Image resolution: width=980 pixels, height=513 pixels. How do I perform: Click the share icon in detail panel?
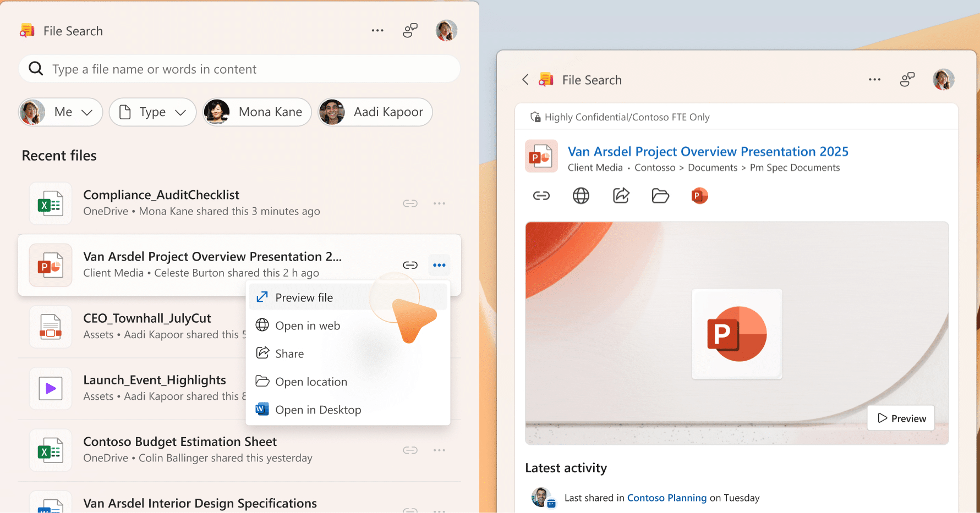click(621, 196)
